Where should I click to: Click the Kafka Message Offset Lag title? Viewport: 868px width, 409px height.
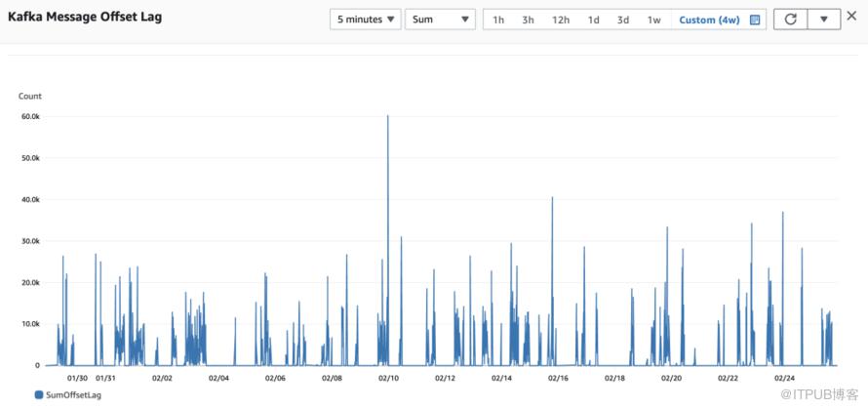[x=85, y=17]
